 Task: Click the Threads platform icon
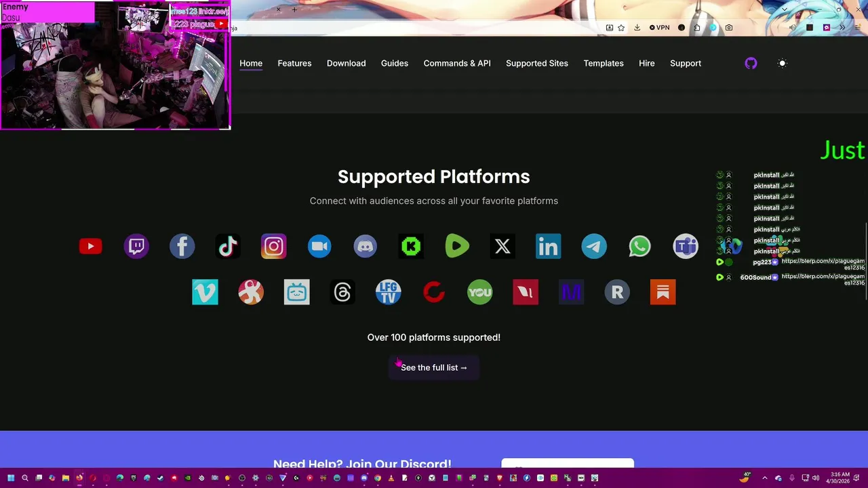tap(342, 292)
